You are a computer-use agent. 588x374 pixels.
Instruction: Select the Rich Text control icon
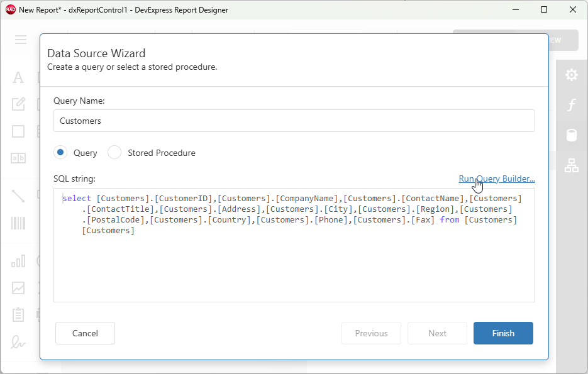coord(18,104)
